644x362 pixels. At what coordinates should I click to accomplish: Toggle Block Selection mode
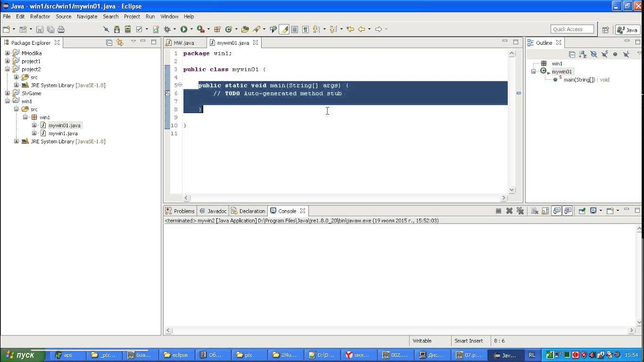coord(295,30)
